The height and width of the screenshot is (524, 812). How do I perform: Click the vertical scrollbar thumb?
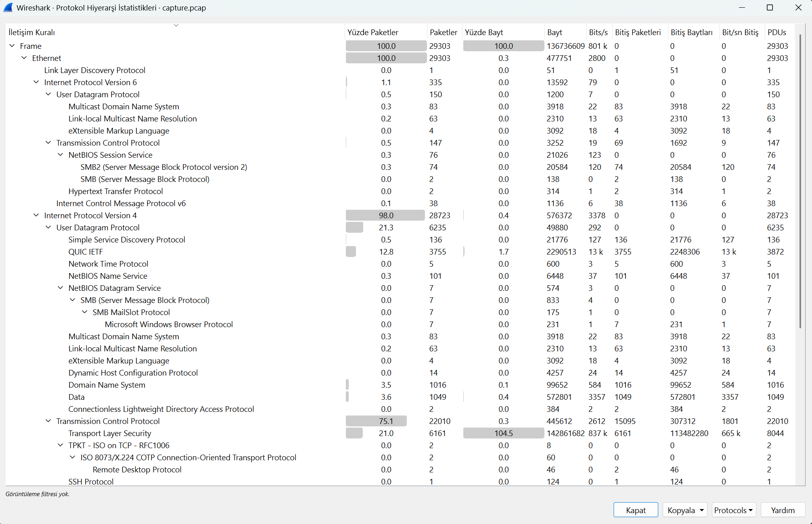click(800, 182)
